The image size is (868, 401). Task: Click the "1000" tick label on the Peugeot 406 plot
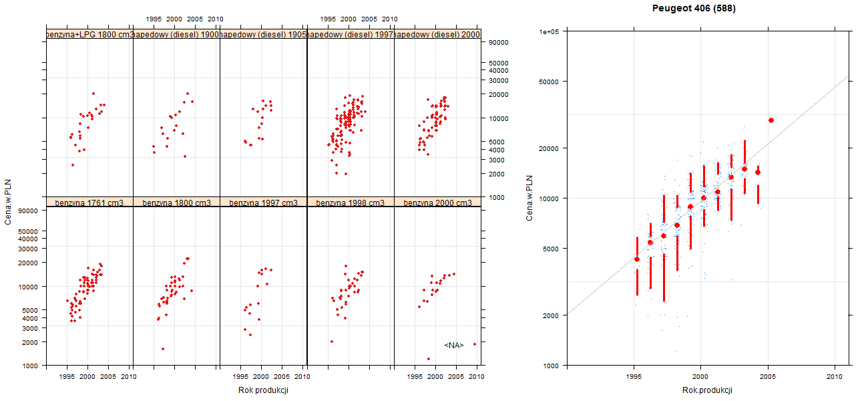click(551, 365)
